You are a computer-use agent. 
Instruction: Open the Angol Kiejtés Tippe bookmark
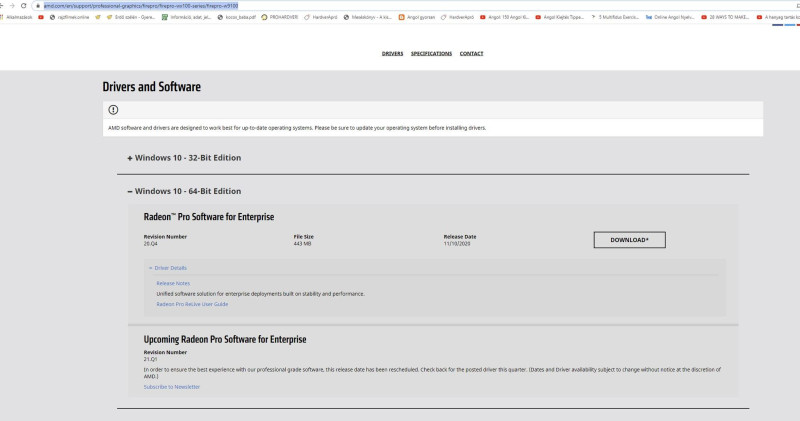point(560,17)
